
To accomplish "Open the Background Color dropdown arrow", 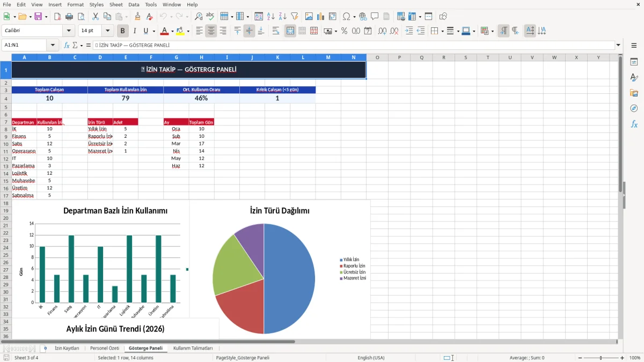I will [188, 31].
